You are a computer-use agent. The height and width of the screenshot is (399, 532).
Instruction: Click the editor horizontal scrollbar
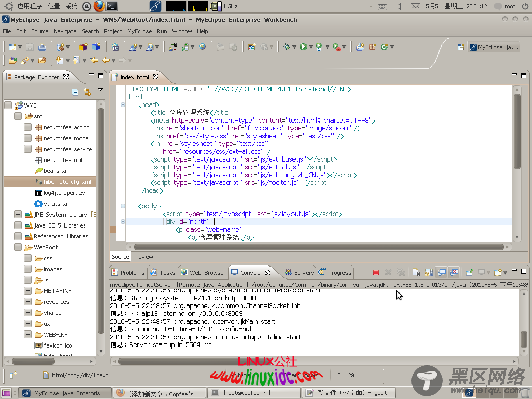pyautogui.click(x=319, y=247)
